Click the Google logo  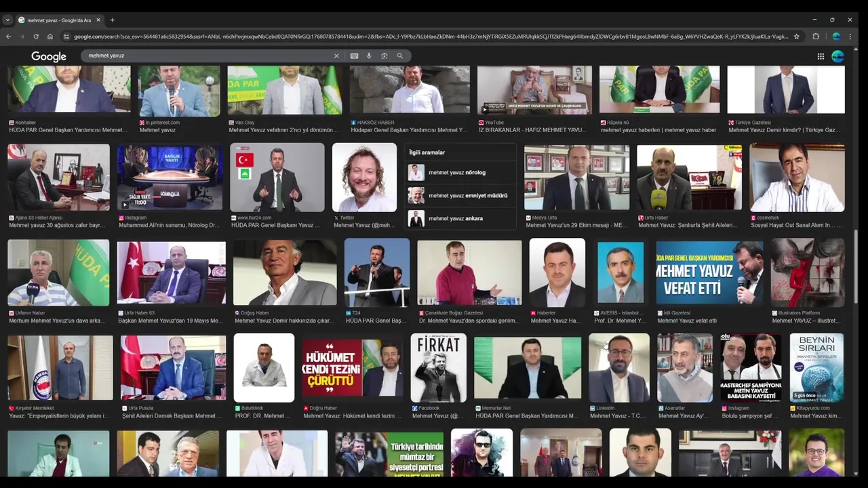coord(49,56)
